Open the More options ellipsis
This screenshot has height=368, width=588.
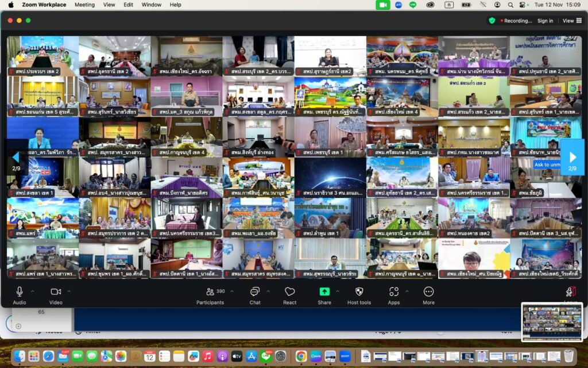click(x=428, y=296)
